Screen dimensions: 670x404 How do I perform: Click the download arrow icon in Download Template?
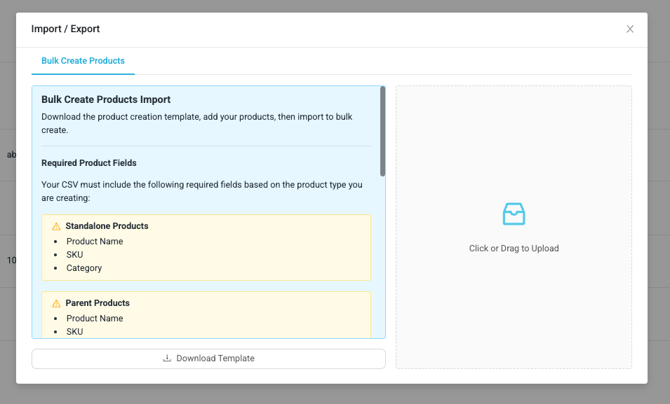167,358
